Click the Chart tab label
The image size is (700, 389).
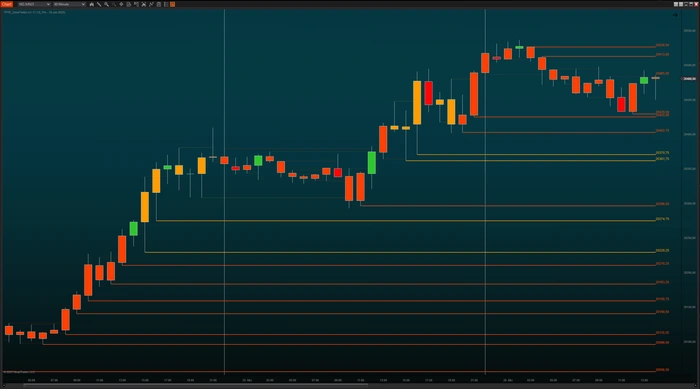7,4
